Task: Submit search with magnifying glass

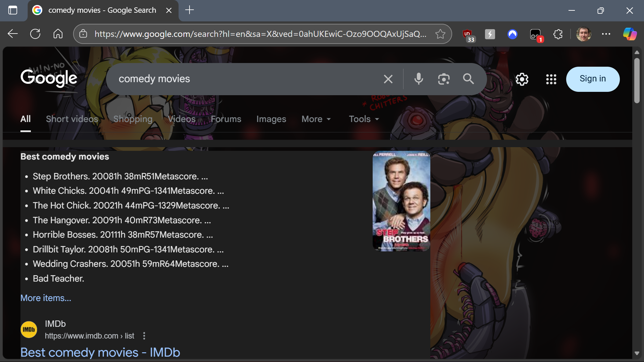Action: pyautogui.click(x=469, y=79)
